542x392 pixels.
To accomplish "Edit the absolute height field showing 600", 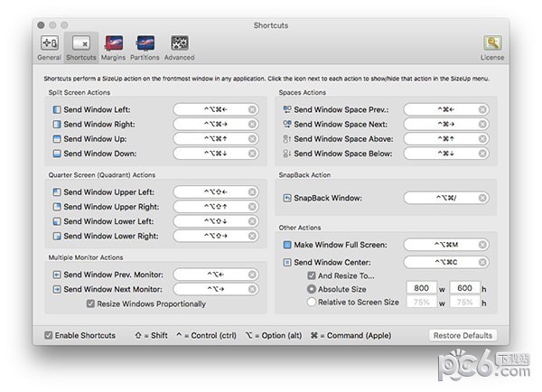I will pyautogui.click(x=465, y=288).
